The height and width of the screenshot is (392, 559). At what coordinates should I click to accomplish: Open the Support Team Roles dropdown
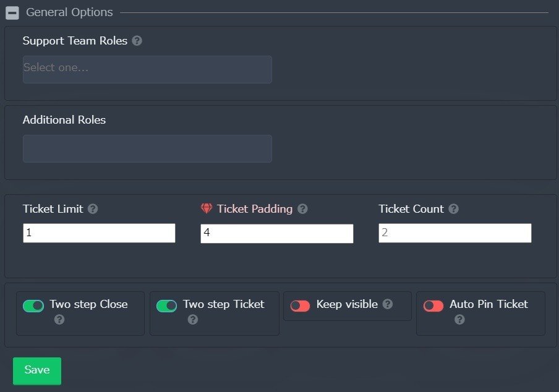pos(147,69)
